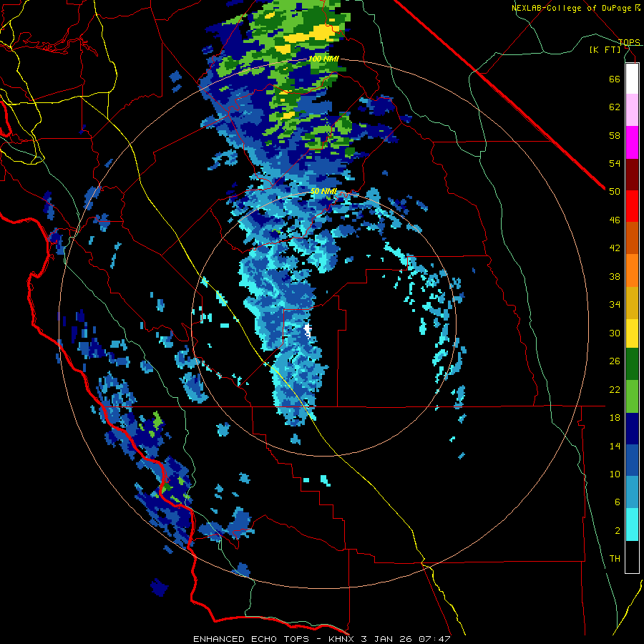Image resolution: width=644 pixels, height=644 pixels.
Task: Click the yellow swatch near 30
Action: (x=632, y=333)
